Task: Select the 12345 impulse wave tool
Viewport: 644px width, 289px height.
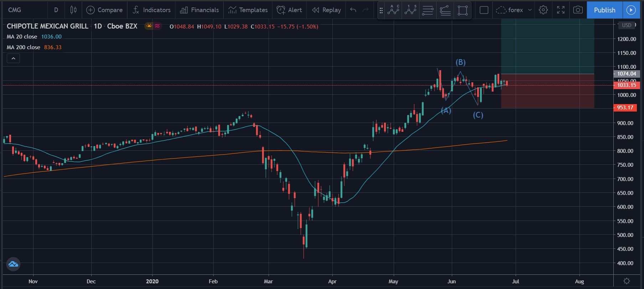Action: [410, 10]
